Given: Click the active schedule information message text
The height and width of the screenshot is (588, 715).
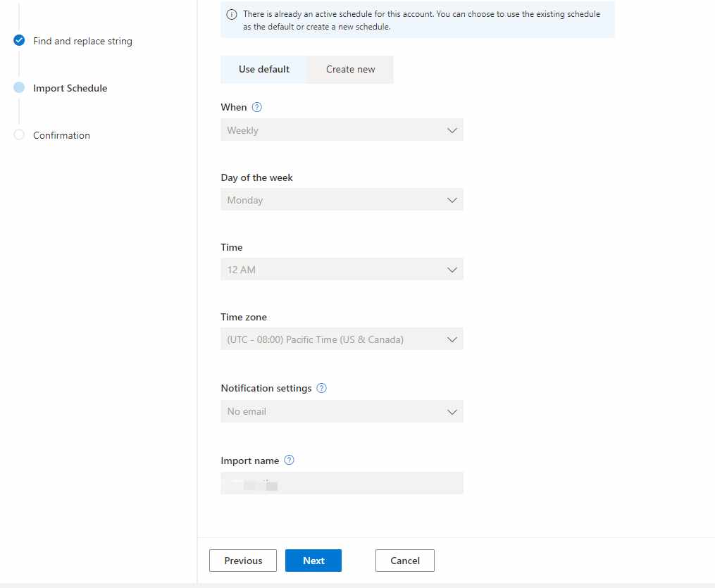Looking at the screenshot, I should coord(421,20).
